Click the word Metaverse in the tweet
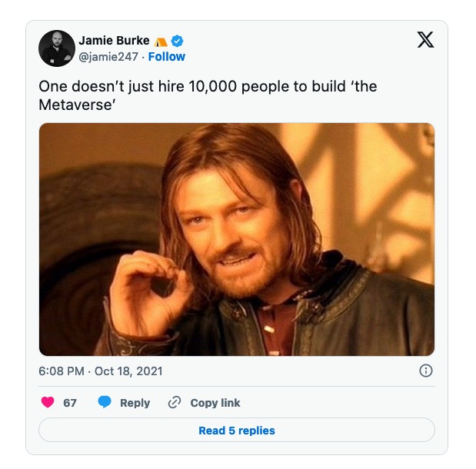 click(75, 105)
